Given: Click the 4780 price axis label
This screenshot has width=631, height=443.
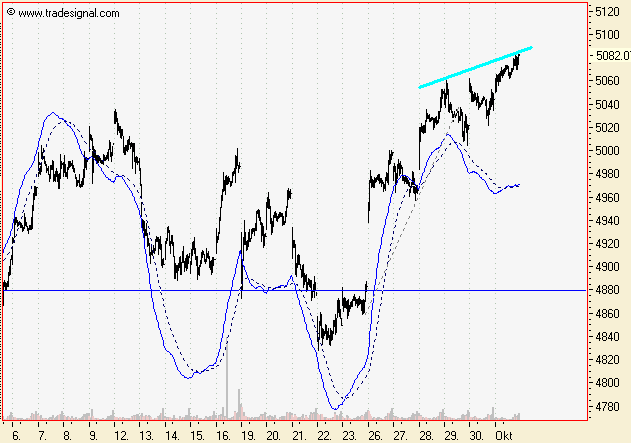Looking at the screenshot, I should 608,407.
